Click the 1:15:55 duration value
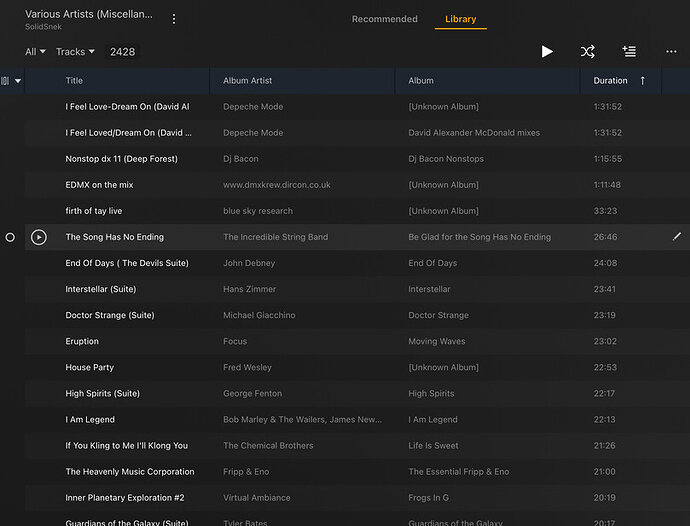 pos(608,158)
